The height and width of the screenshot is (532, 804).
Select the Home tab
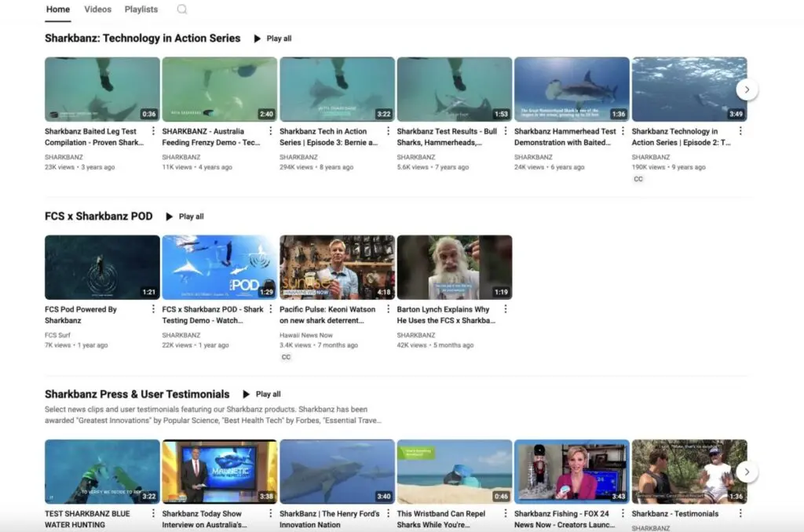click(x=58, y=9)
